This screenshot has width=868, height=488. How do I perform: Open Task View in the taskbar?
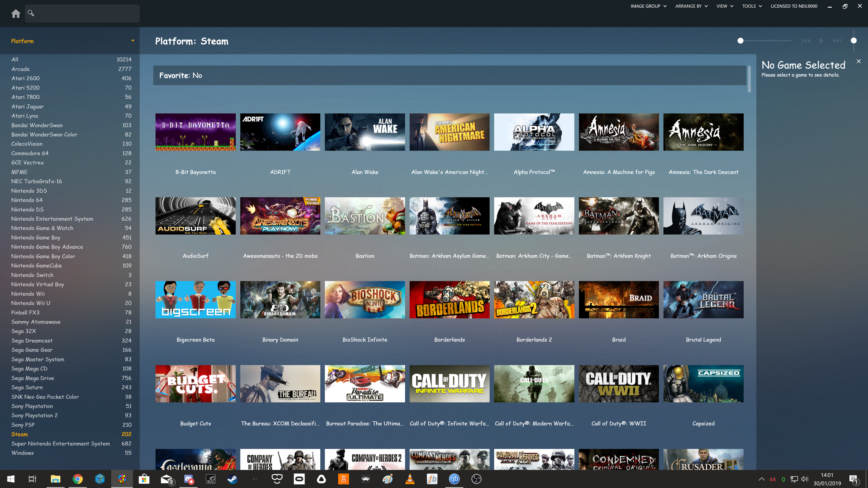click(x=32, y=479)
